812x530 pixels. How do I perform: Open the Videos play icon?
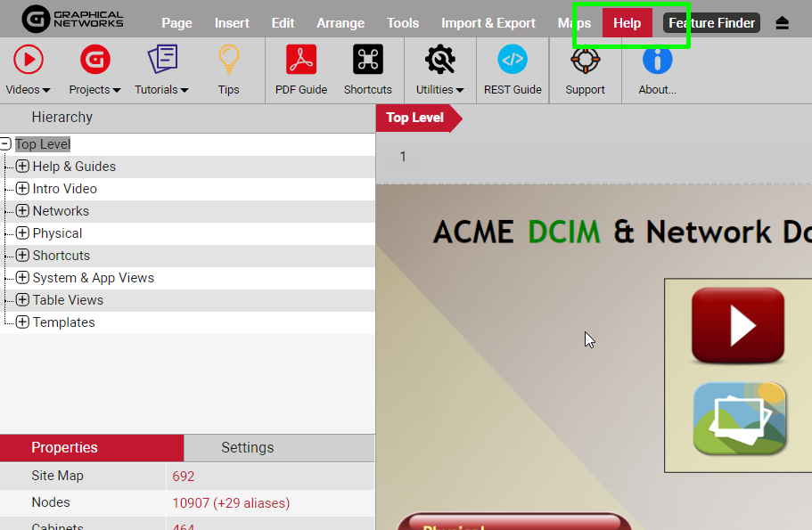pos(28,61)
